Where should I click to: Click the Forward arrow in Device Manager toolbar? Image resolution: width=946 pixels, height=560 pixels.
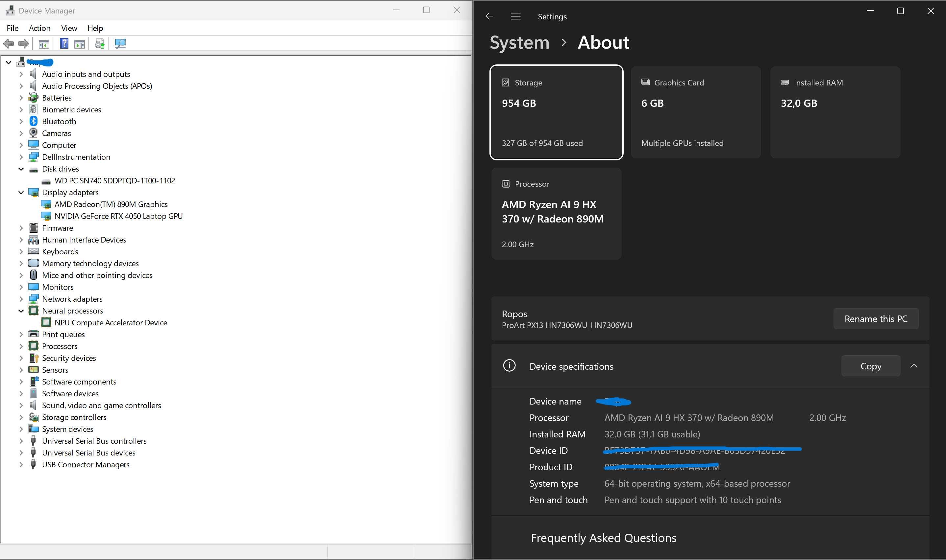click(23, 44)
